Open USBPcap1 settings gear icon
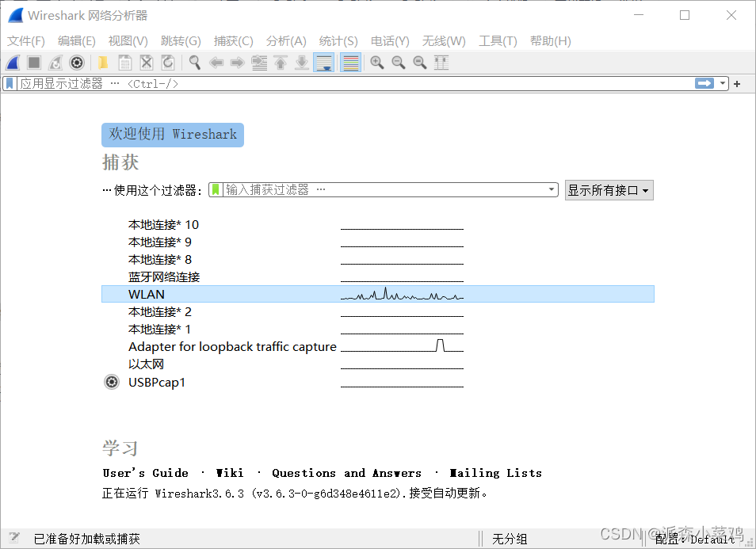756x549 pixels. coord(112,382)
